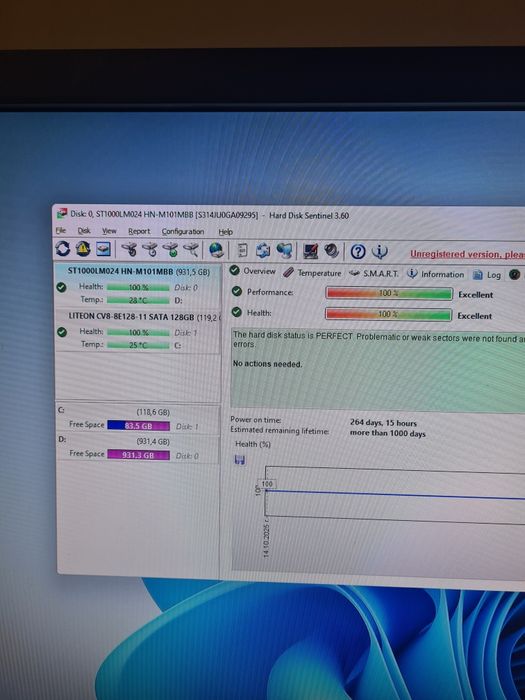Open help with the question mark icon
This screenshot has height=700, width=525.
358,252
